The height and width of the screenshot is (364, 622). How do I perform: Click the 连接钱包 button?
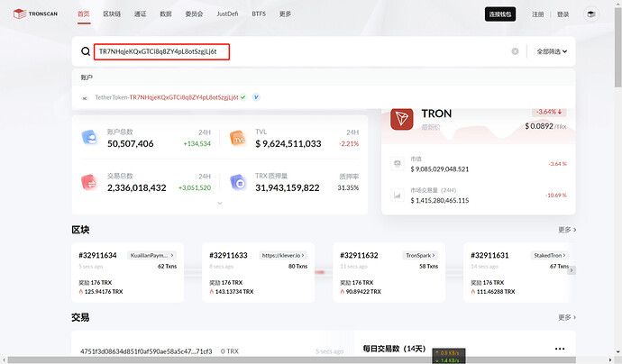pos(500,14)
